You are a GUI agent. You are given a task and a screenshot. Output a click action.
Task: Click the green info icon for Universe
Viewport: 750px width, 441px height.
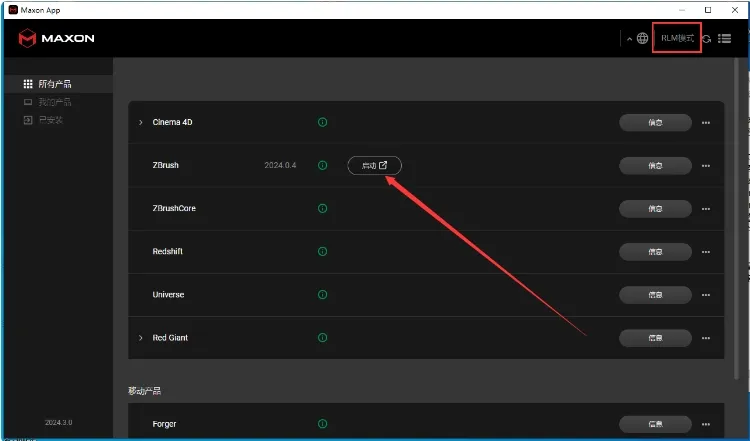(322, 294)
